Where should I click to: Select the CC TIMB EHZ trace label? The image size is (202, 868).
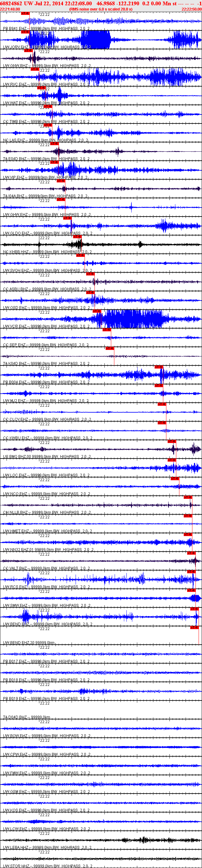(x=46, y=122)
